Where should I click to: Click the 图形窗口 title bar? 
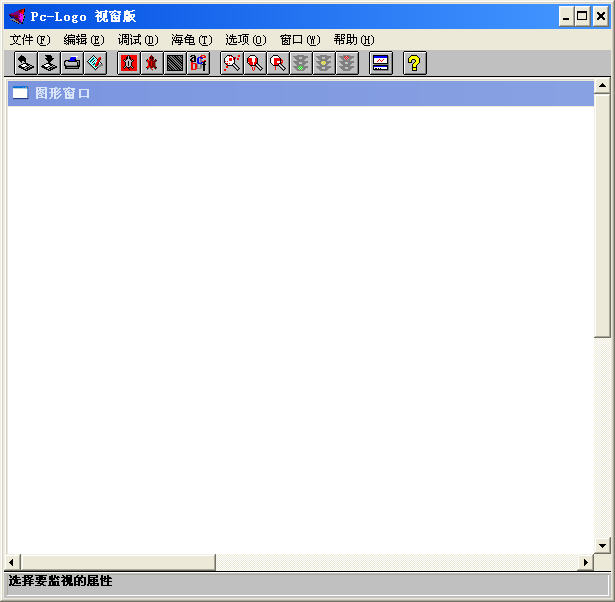point(300,93)
